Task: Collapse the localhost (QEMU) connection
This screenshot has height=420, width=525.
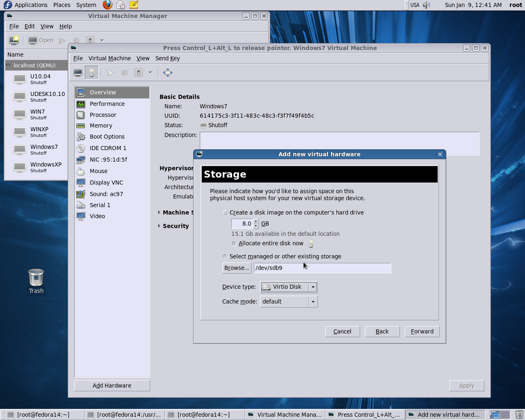Action: [8, 65]
